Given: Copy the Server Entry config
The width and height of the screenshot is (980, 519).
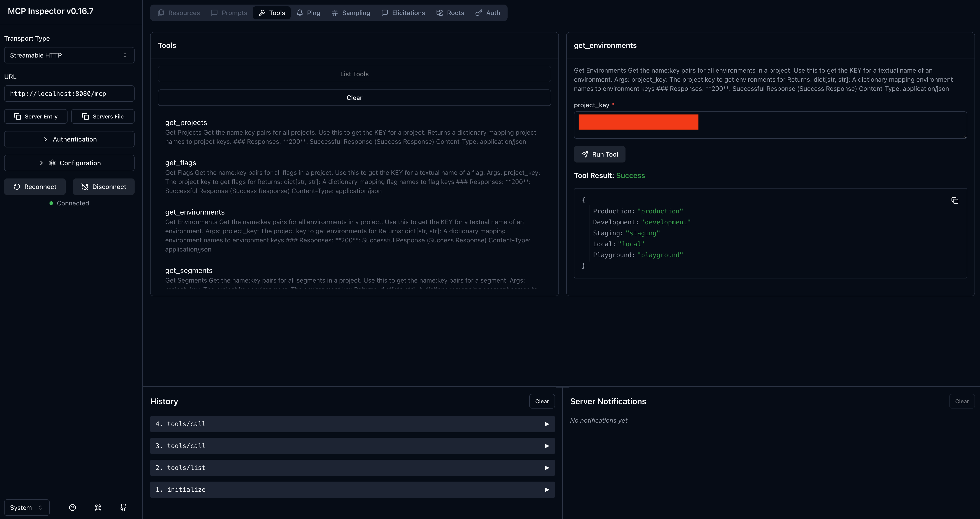Looking at the screenshot, I should click(36, 116).
